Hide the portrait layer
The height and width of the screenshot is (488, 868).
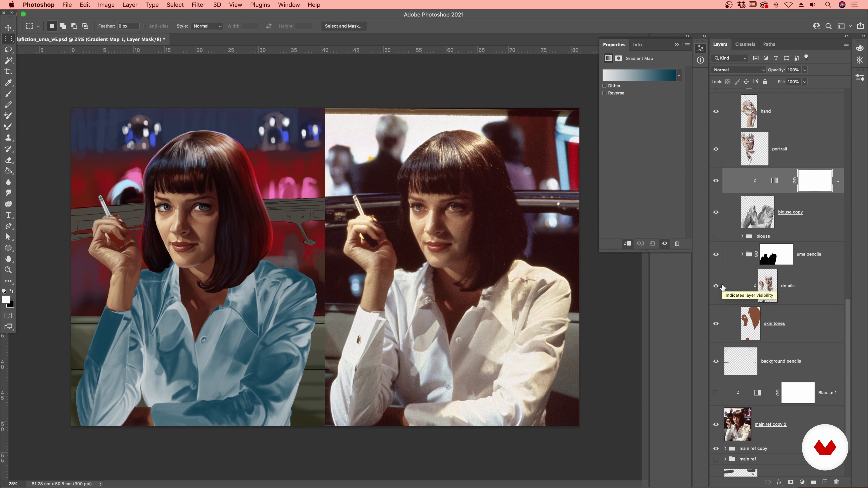(716, 149)
